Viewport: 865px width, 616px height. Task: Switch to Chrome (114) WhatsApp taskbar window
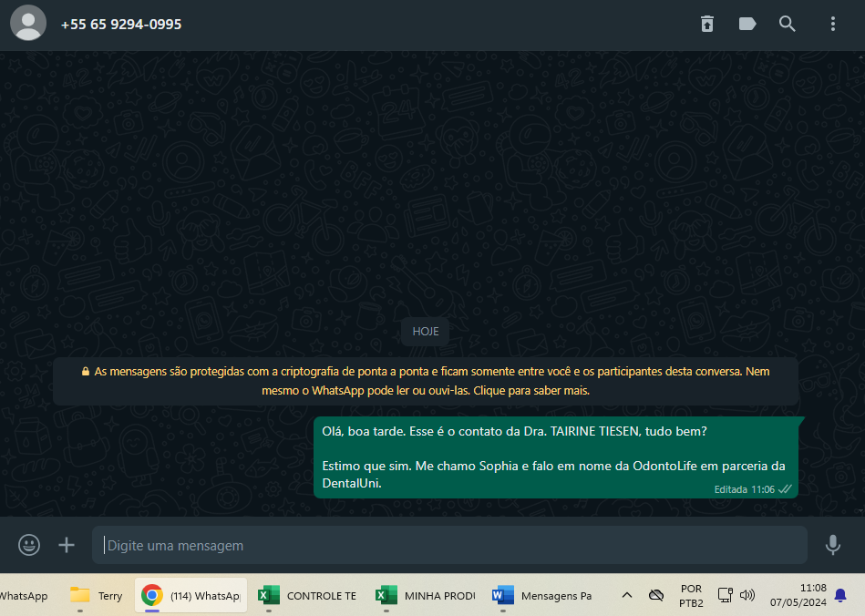pyautogui.click(x=191, y=596)
